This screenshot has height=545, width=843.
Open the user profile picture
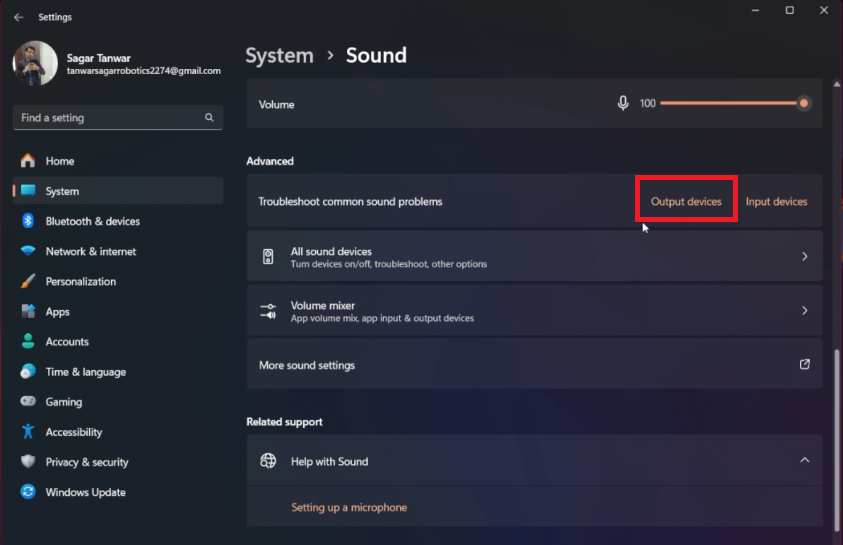coord(35,64)
